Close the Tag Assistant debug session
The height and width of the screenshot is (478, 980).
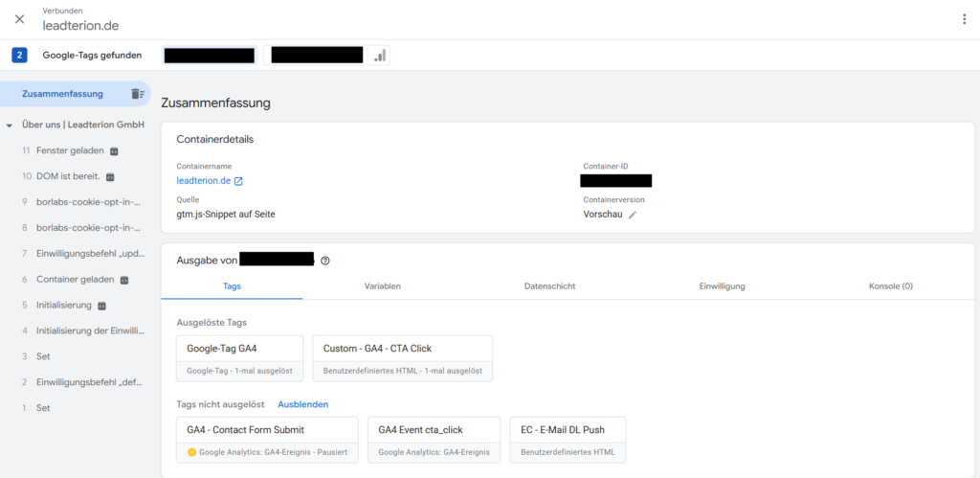click(19, 19)
